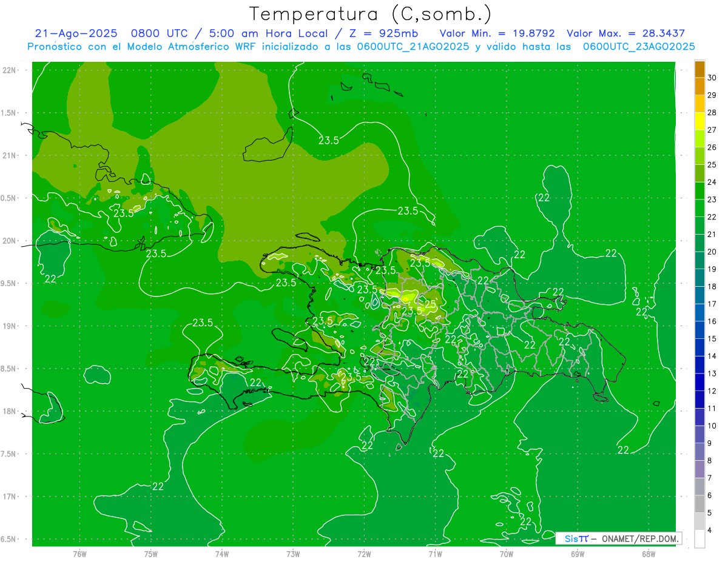Click the legend value '30'
The height and width of the screenshot is (562, 728).
[x=712, y=78]
